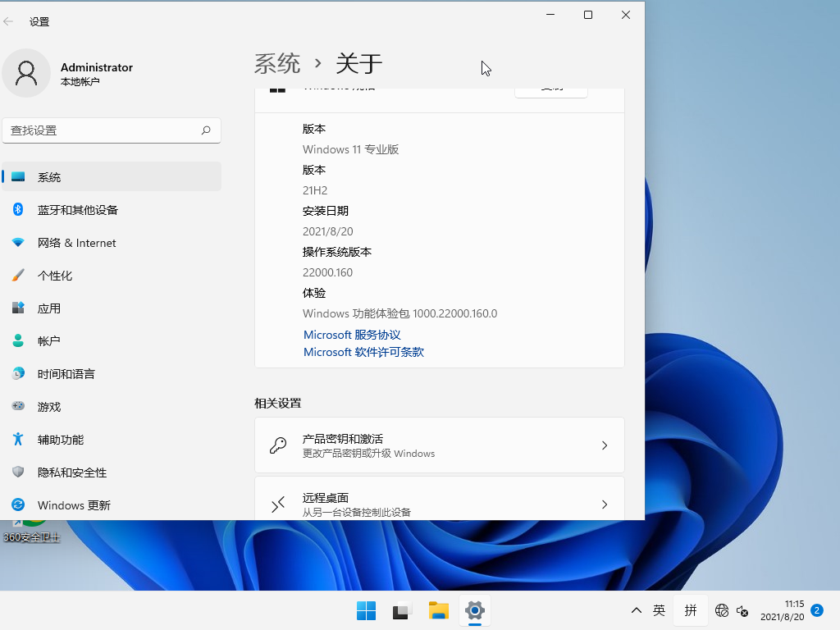Click the Settings gear on the taskbar
This screenshot has width=840, height=630.
click(474, 610)
